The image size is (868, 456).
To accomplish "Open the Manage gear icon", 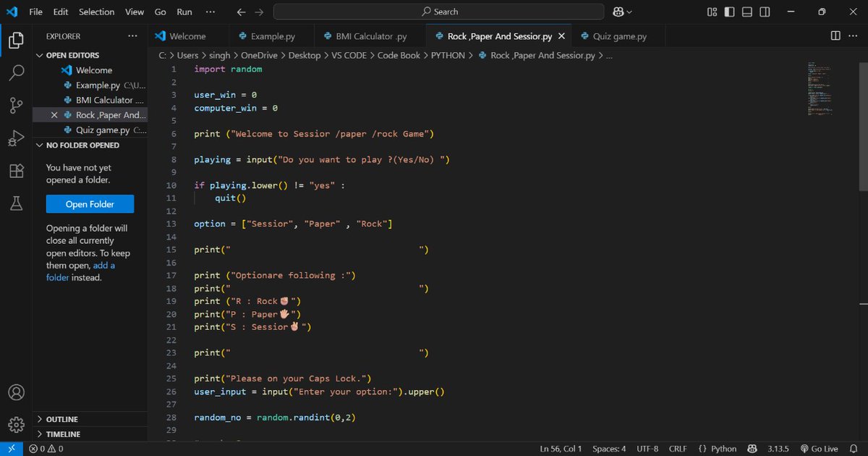I will [x=16, y=425].
